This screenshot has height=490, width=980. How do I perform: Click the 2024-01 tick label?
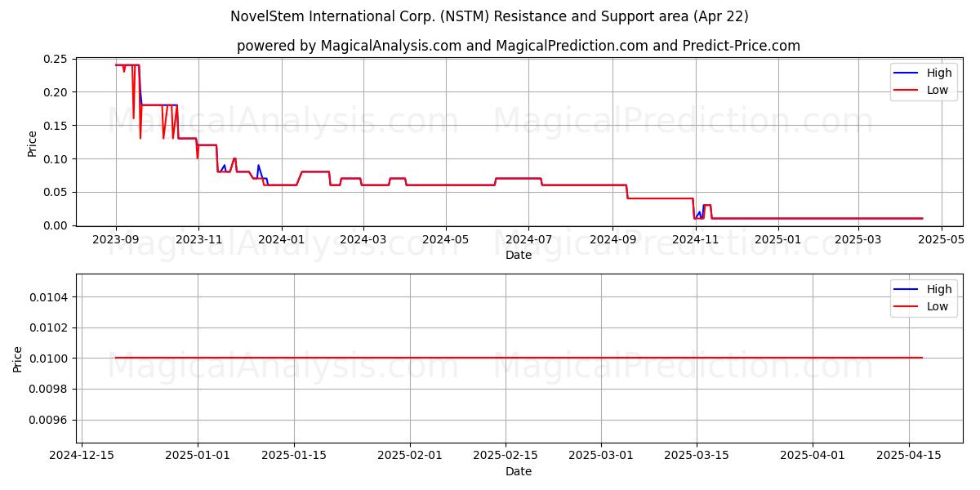click(281, 239)
